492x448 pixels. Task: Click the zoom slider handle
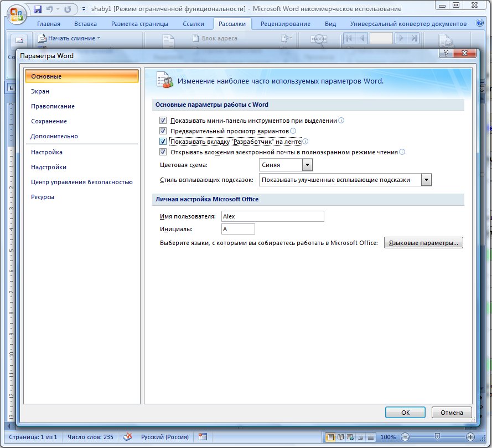click(437, 436)
